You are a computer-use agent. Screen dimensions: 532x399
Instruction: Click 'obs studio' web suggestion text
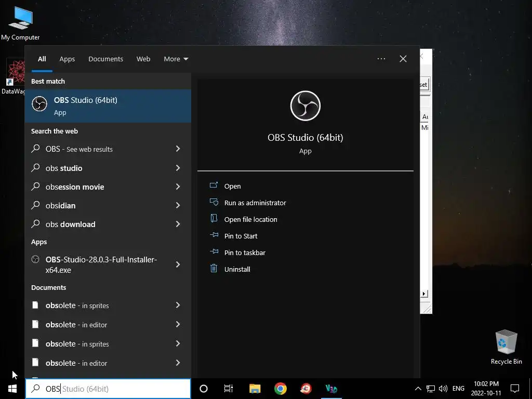[x=64, y=168]
